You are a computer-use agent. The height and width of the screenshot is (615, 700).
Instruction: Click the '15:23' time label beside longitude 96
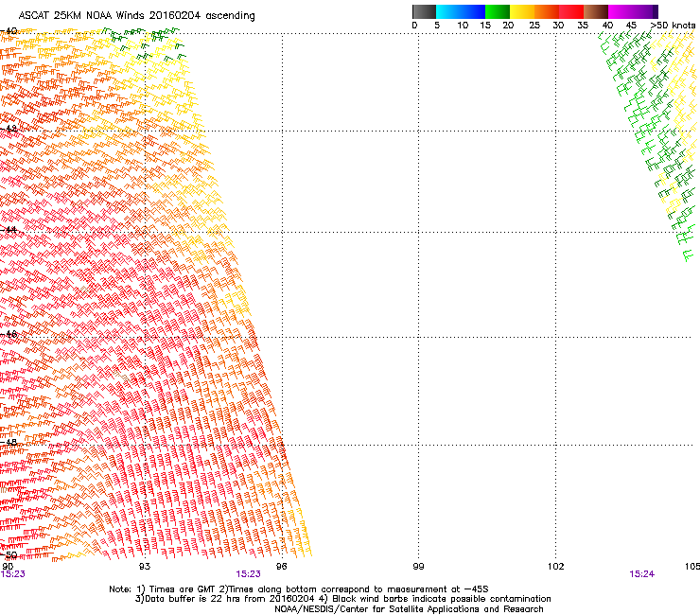pos(248,574)
